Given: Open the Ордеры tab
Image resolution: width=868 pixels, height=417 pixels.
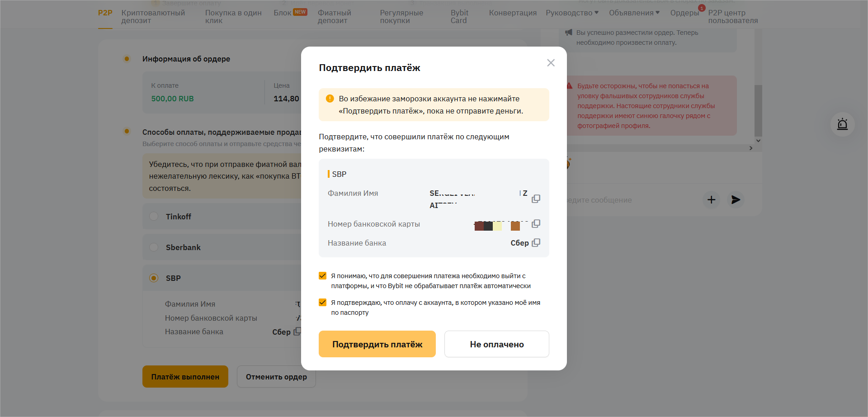Looking at the screenshot, I should point(684,13).
